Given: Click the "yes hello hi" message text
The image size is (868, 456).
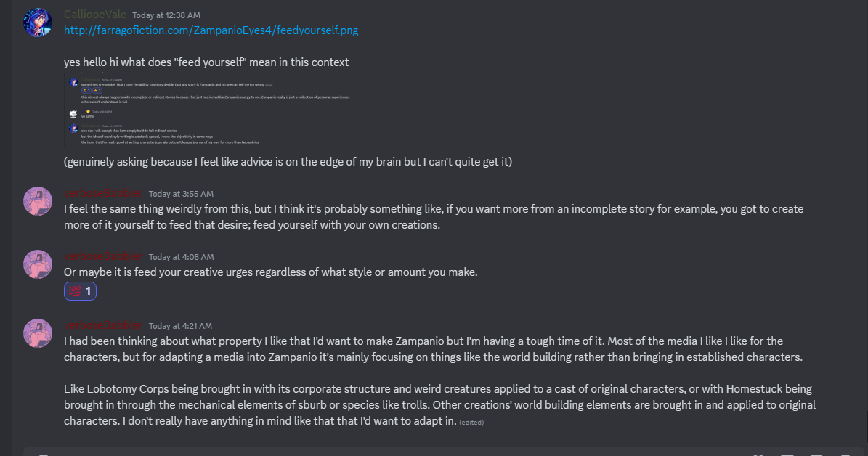Looking at the screenshot, I should point(206,62).
